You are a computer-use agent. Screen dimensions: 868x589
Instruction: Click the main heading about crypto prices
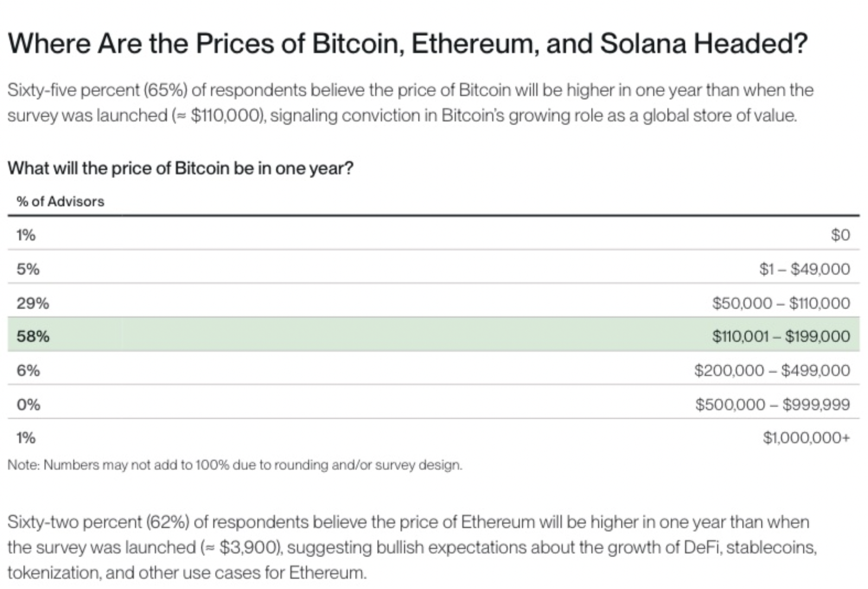407,43
